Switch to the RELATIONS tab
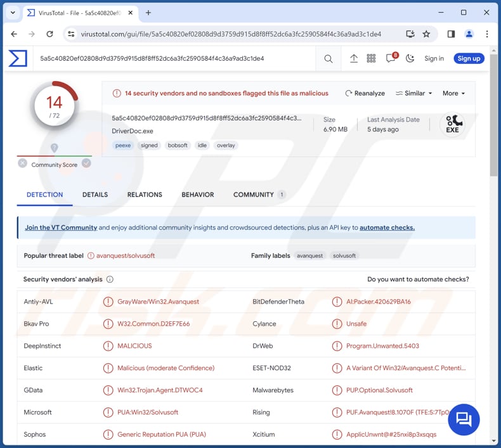Viewport: 501px width, 448px height. click(x=145, y=195)
